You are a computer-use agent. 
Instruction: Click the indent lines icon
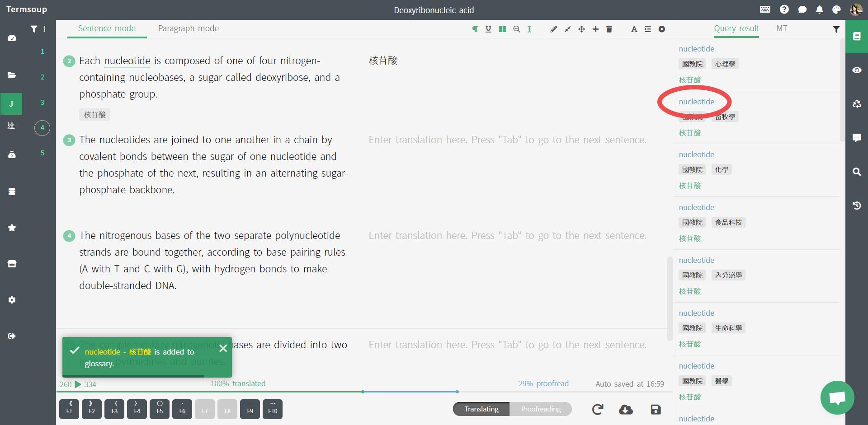[x=648, y=29]
